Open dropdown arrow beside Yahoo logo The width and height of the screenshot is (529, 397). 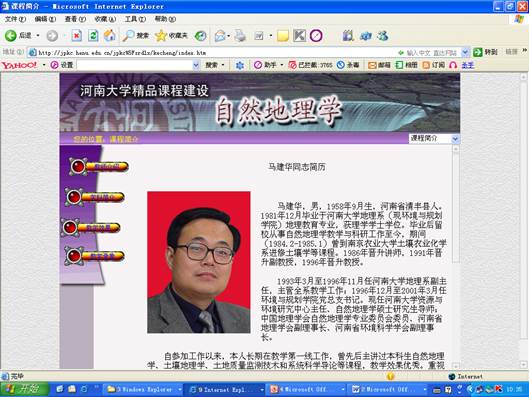coord(44,65)
